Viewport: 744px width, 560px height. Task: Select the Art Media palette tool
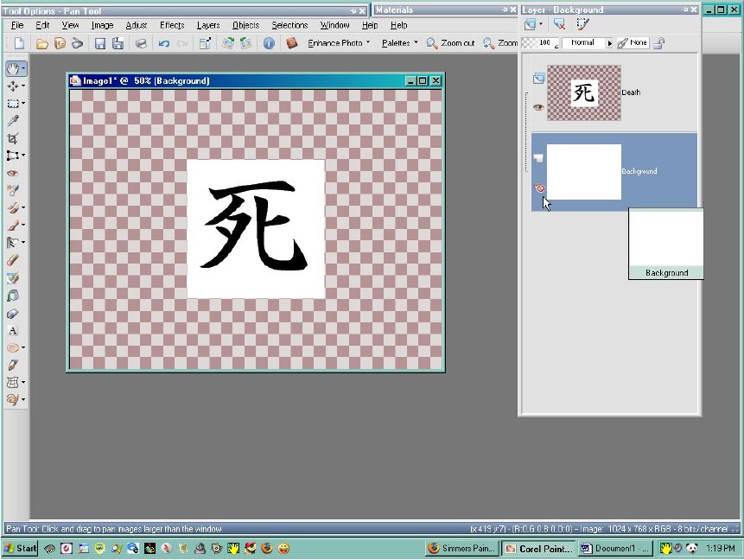coord(13,399)
